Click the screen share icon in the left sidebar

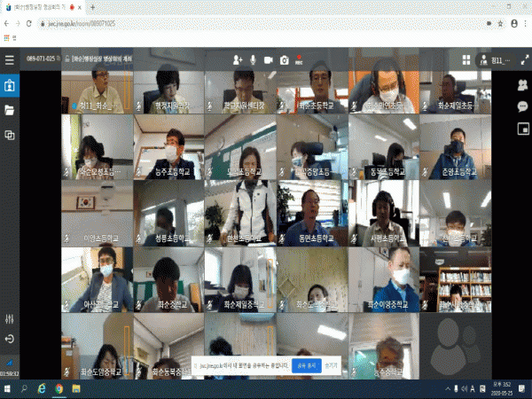(x=10, y=135)
